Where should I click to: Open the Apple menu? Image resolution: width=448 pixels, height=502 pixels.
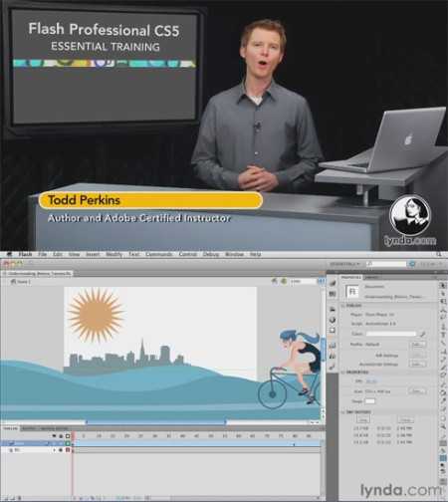[9, 254]
